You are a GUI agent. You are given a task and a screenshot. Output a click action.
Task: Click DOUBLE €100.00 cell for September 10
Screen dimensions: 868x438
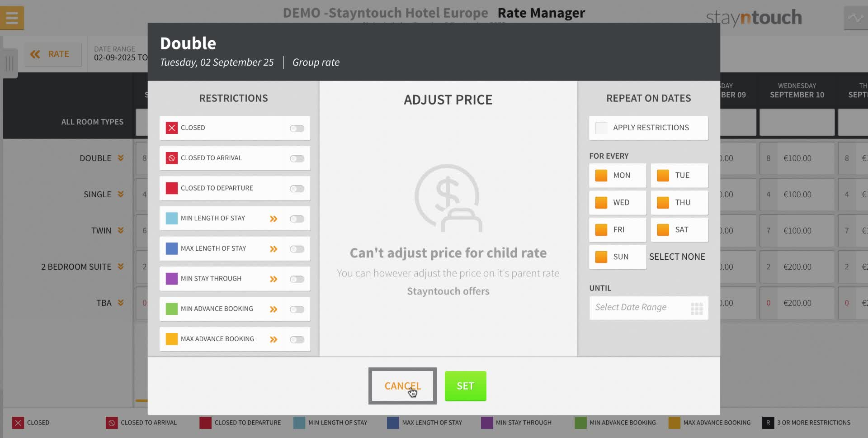click(797, 158)
